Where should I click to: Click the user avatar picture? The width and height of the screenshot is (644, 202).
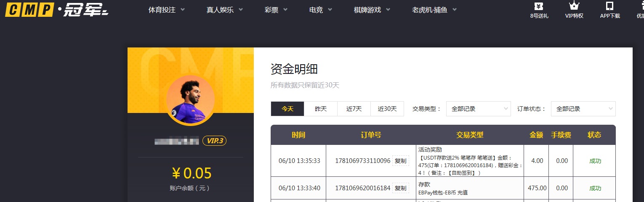[190, 100]
